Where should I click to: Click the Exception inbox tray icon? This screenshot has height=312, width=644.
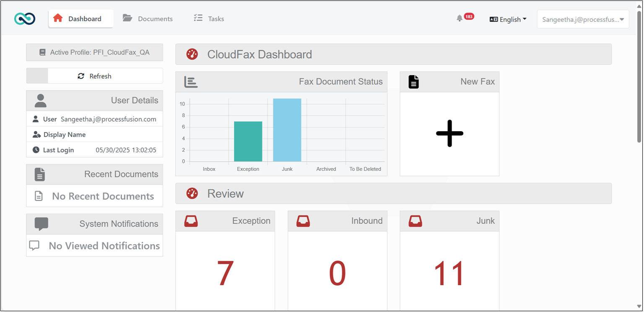click(x=191, y=221)
